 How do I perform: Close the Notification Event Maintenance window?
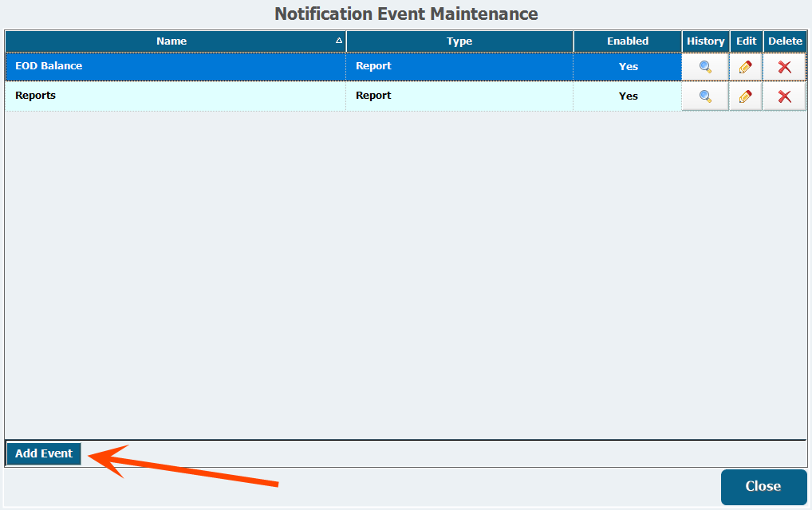(763, 486)
